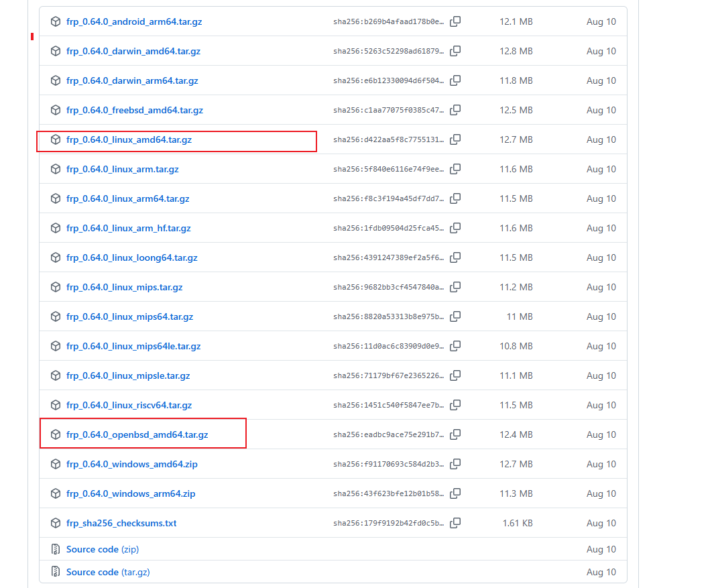Select hash text sha256:eadbc9ace75e291b7…

(x=389, y=434)
